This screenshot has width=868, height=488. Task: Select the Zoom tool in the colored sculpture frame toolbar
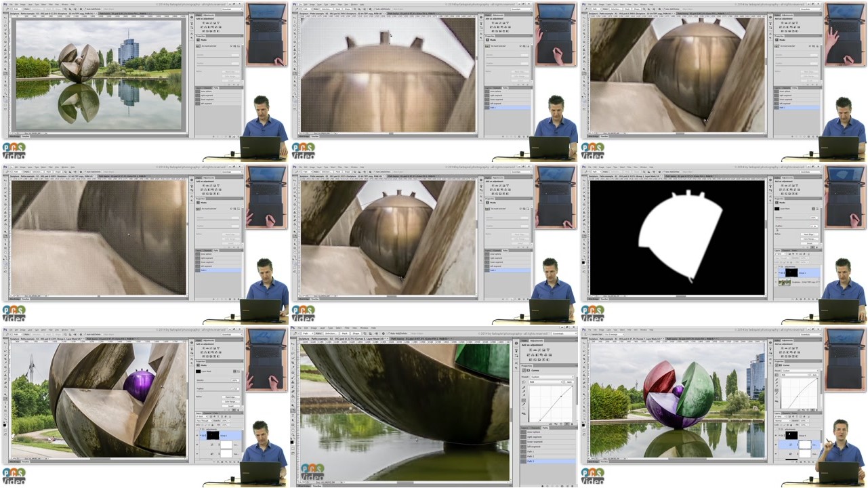584,419
